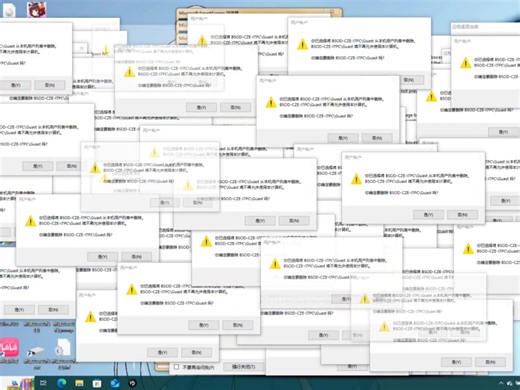
Task: Click the (T) button beside the checkbox
Action: coord(243,367)
